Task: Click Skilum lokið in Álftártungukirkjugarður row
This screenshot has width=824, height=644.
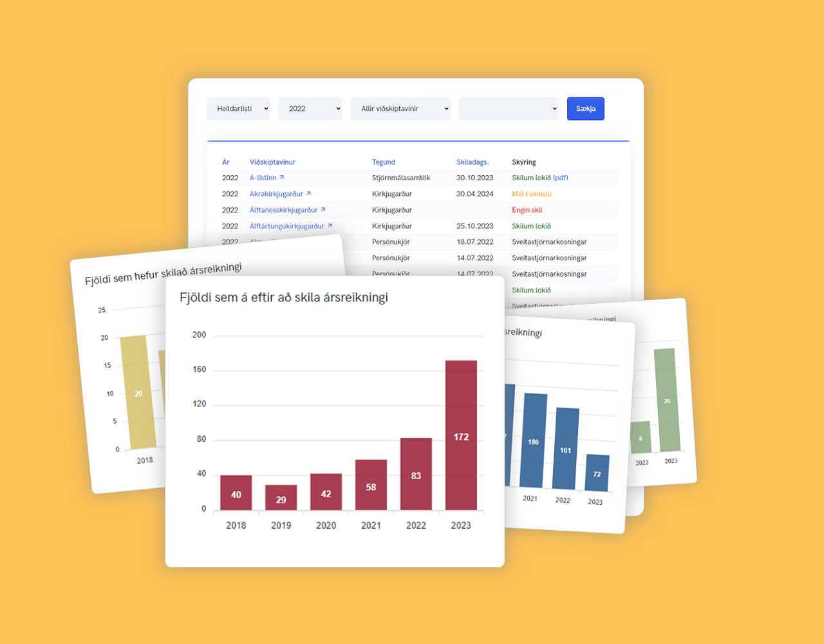Action: [x=532, y=226]
